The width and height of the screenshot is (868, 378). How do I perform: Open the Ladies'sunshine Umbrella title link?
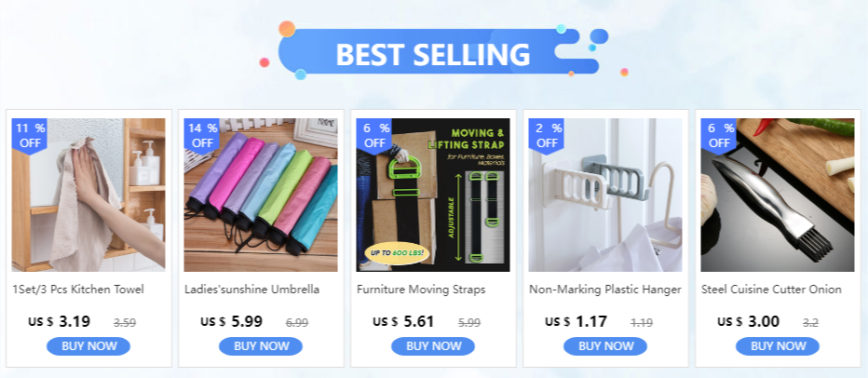251,290
